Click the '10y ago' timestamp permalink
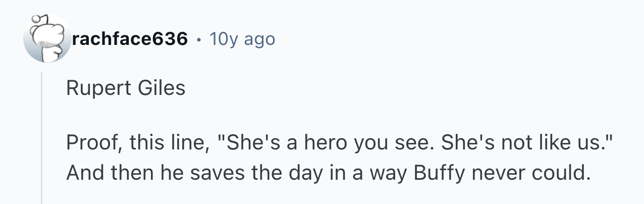Screen dimensions: 644x204 (242, 39)
